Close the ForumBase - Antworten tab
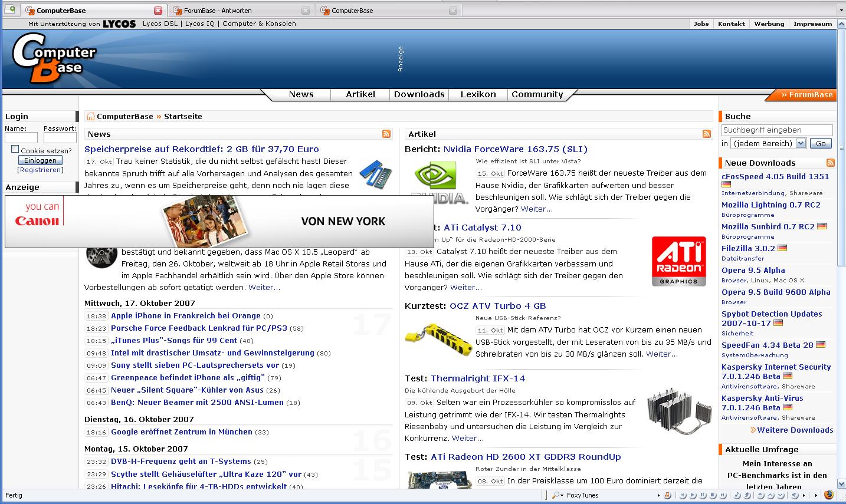 [305, 11]
